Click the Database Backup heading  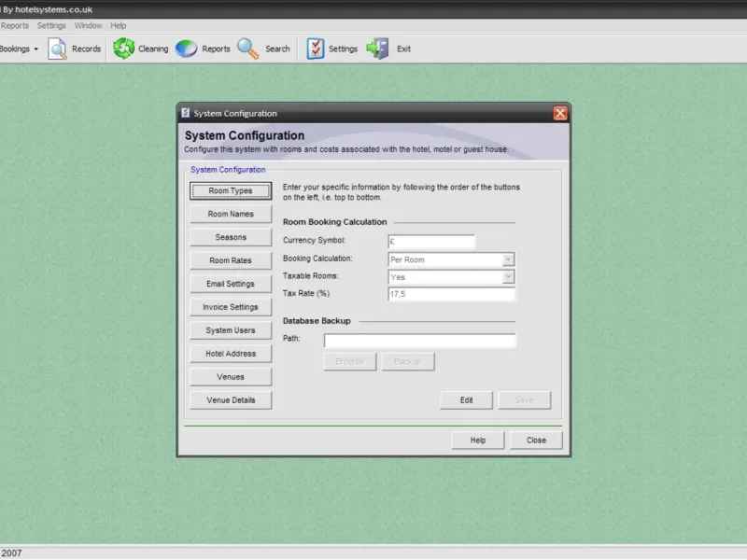pyautogui.click(x=317, y=321)
